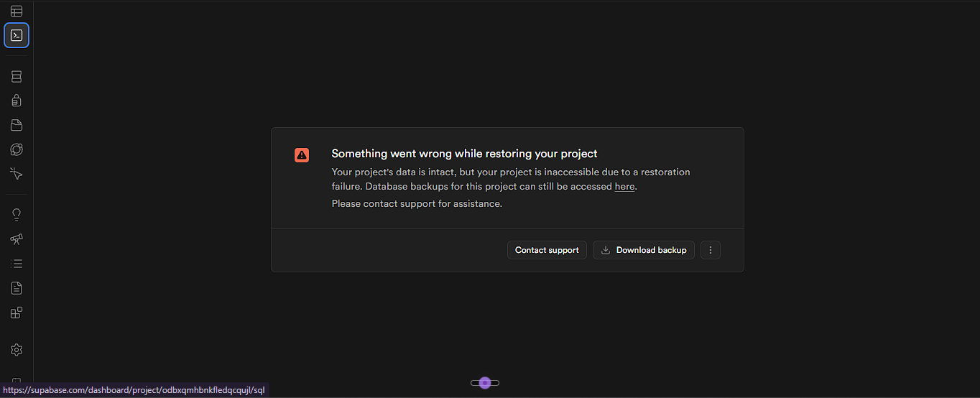Click the red warning triangle icon
980x398 pixels.
[302, 154]
